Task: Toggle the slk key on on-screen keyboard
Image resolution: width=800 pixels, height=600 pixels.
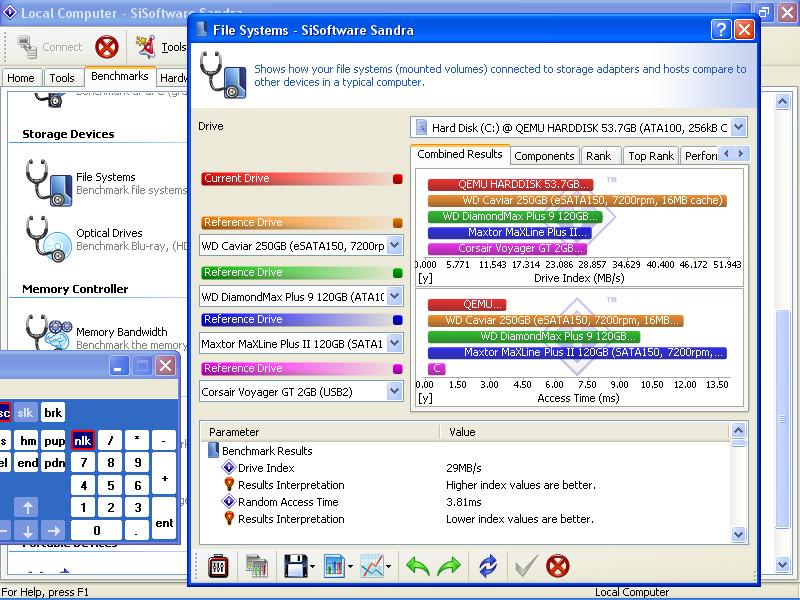Action: 25,412
